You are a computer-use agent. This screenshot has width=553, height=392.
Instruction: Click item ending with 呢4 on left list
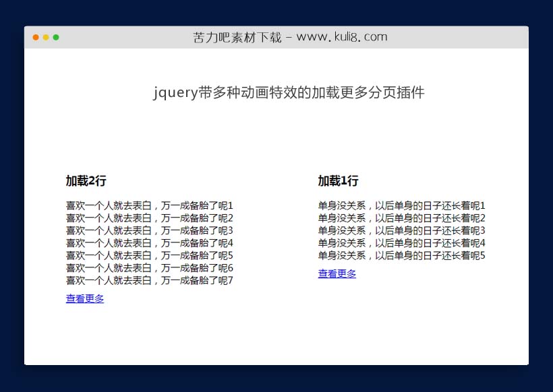[x=148, y=242]
